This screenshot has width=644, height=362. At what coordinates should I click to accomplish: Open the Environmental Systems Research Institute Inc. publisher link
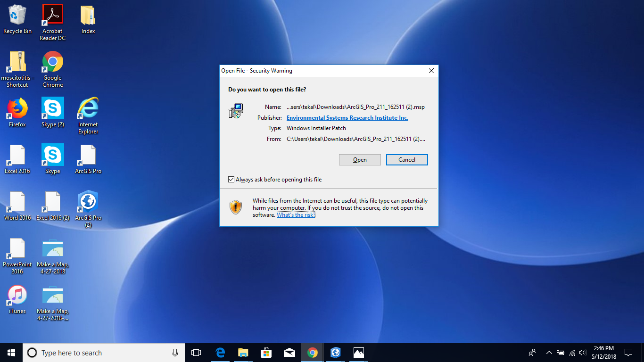pyautogui.click(x=347, y=118)
